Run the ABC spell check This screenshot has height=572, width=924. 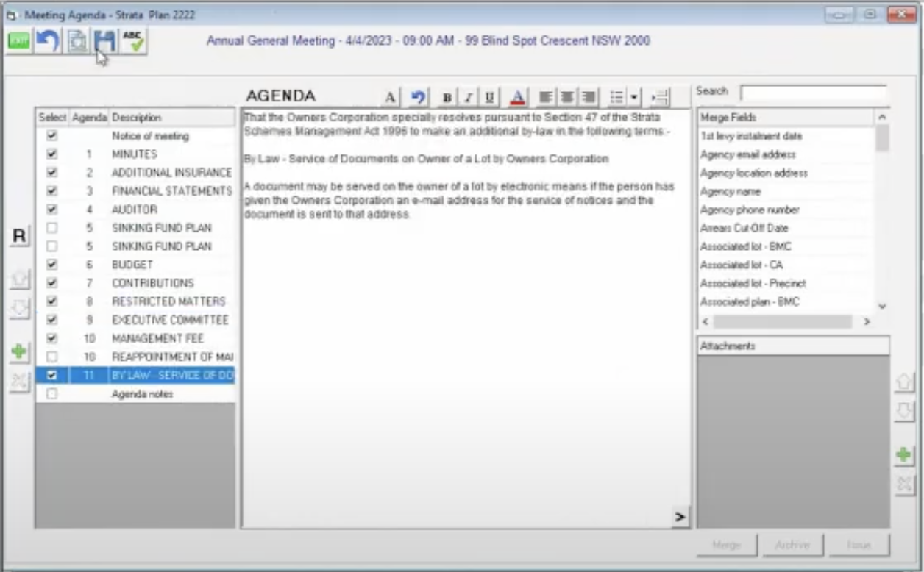click(x=134, y=41)
